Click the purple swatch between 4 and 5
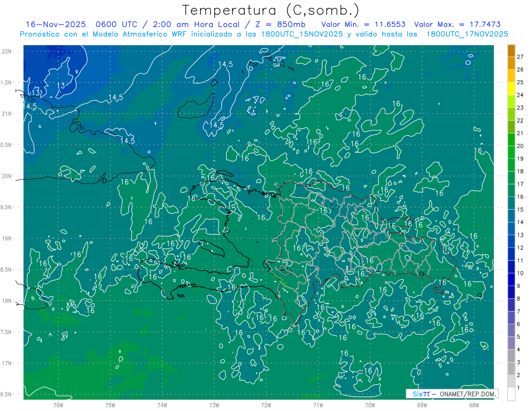Image resolution: width=532 pixels, height=411 pixels. [512, 343]
